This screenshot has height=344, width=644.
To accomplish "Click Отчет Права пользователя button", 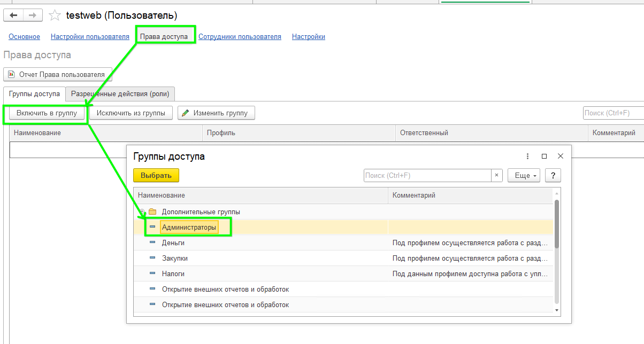I will click(x=58, y=74).
